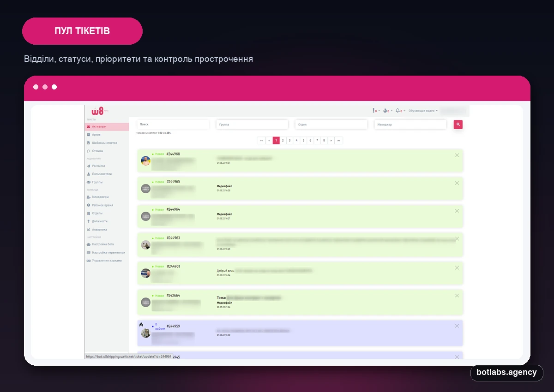Screen dimensions: 554x392
Task: Open ticket number #242664
Action: (173, 296)
